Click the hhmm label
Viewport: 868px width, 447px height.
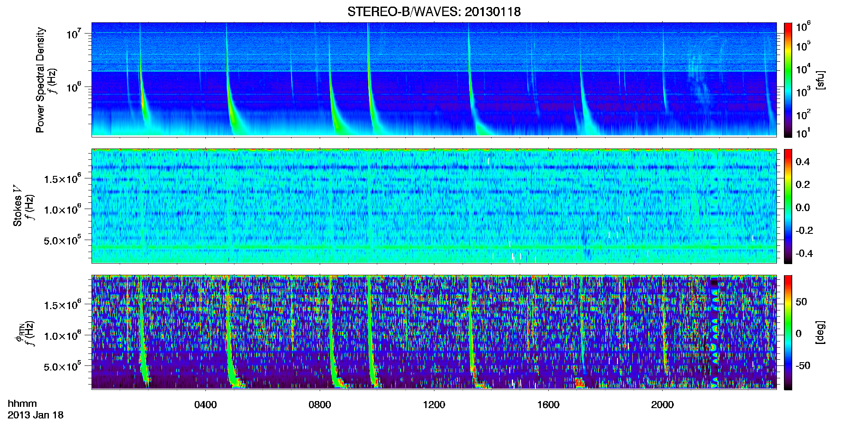tap(22, 404)
